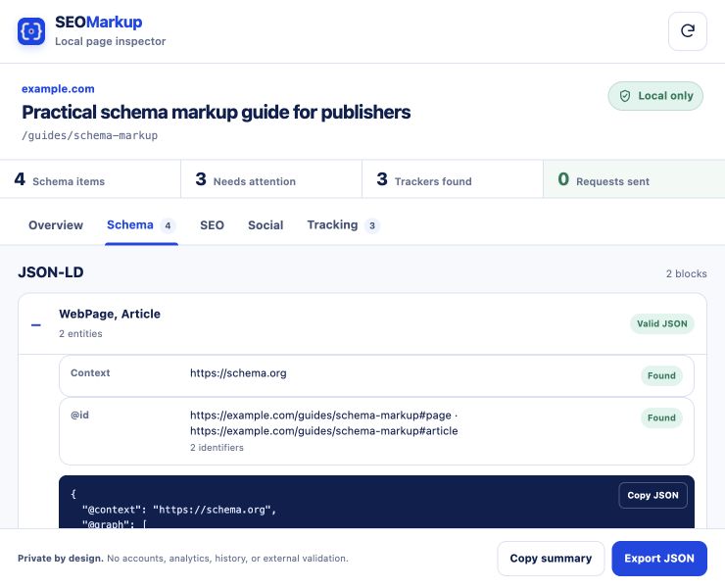Viewport: 725px width, 588px height.
Task: Click the Local page inspector subtitle
Action: coord(110,41)
